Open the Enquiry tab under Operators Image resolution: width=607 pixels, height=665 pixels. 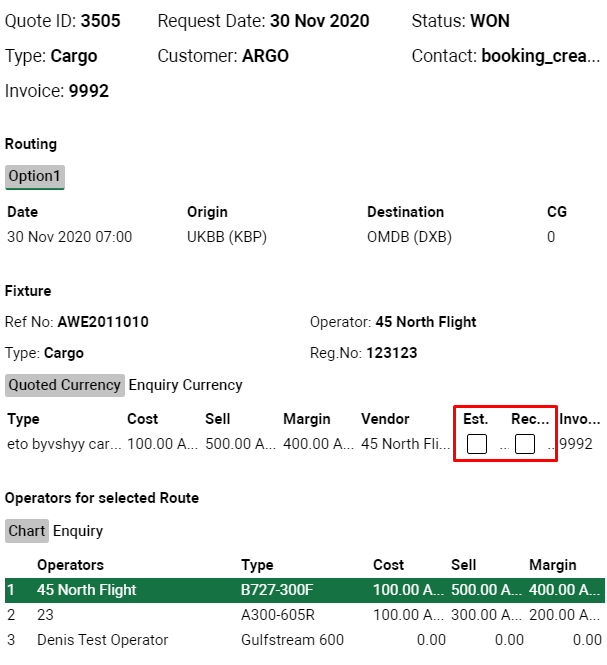78,531
